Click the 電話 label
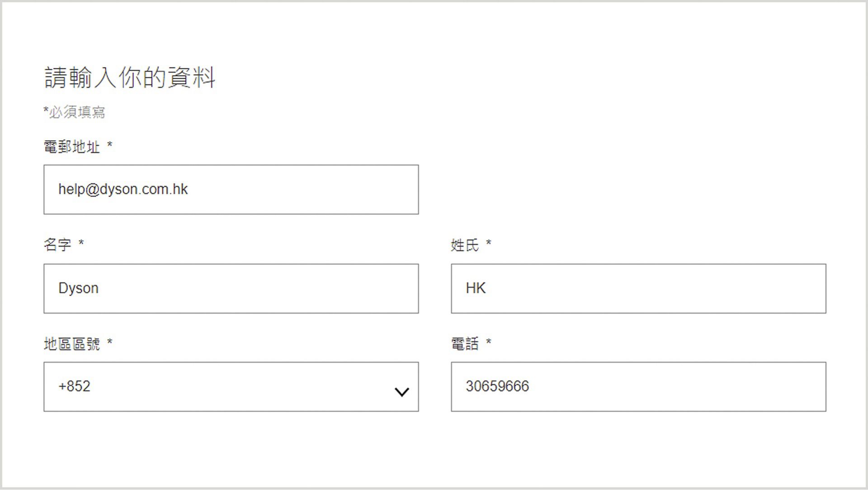 465,344
